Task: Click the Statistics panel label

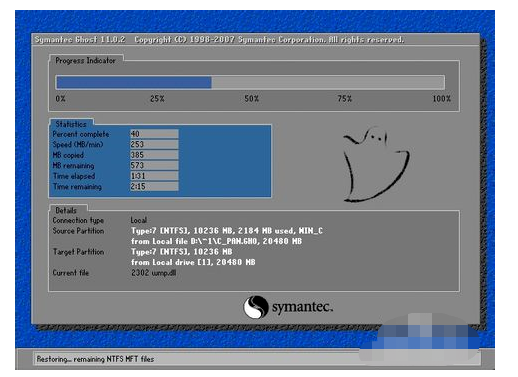Action: [71, 124]
